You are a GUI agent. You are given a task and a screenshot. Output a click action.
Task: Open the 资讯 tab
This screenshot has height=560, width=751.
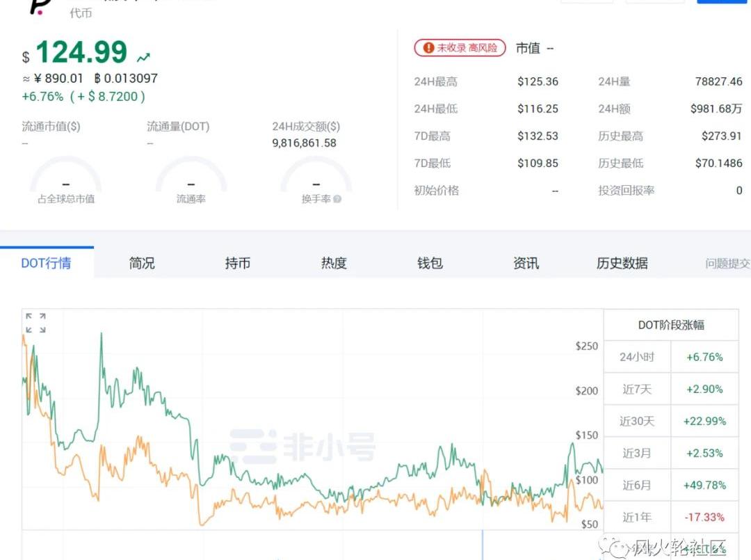coord(526,263)
